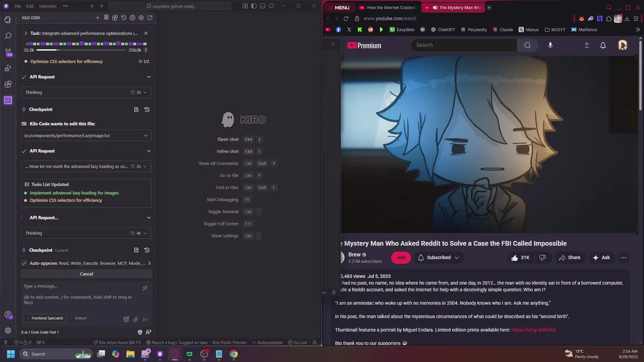This screenshot has width=644, height=362.
Task: Expand Auto-approve options arrow
Action: point(149,263)
